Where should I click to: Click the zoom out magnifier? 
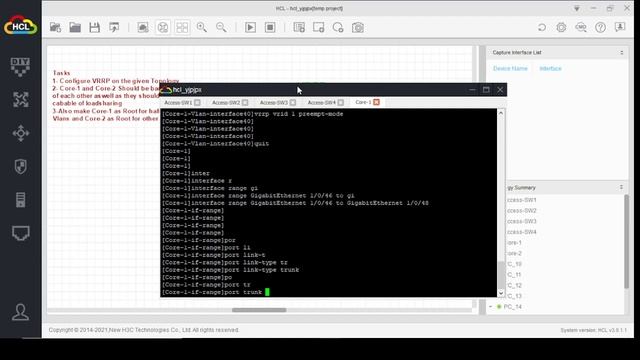point(221,27)
